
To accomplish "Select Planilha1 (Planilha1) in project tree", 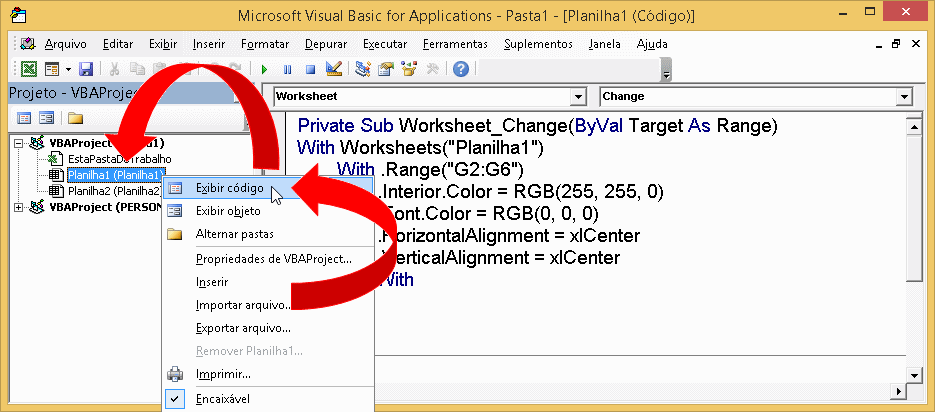I will coord(116,175).
